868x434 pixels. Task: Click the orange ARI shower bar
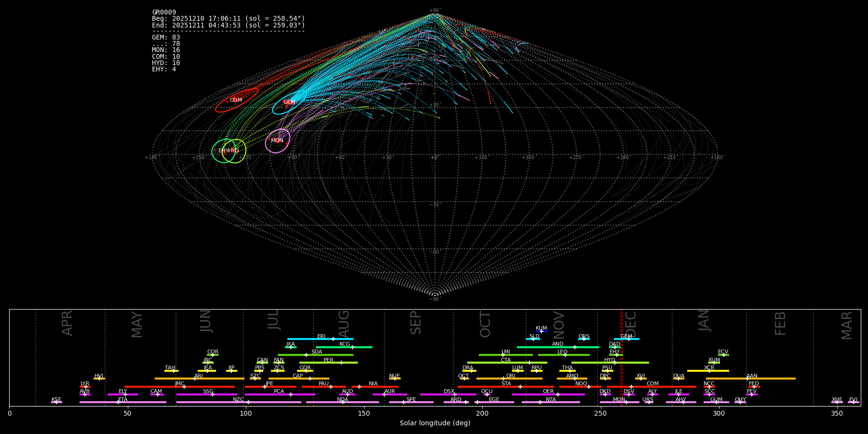coord(200,379)
